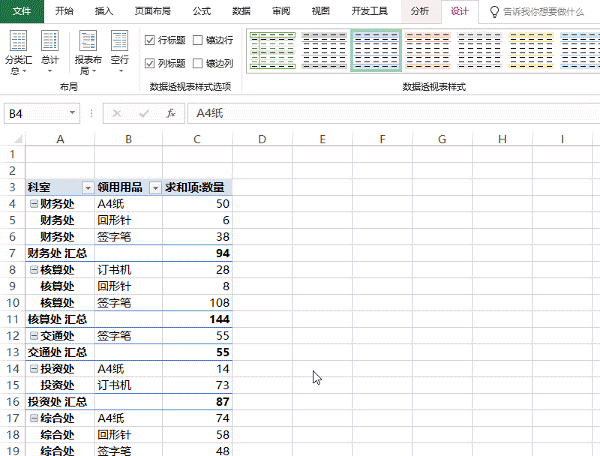
Task: Enable the 镶边行 banded rows checkbox
Action: (x=198, y=40)
